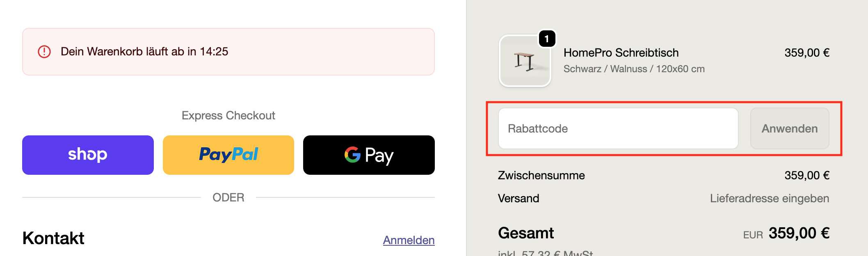The width and height of the screenshot is (868, 256).
Task: Click the Zwischensumme row
Action: [541, 175]
